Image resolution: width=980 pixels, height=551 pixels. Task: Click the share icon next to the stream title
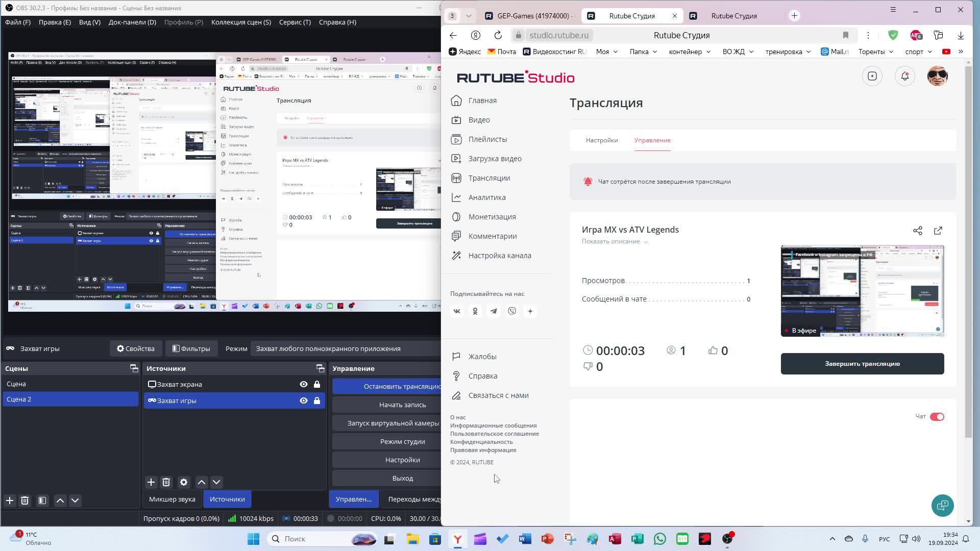(918, 231)
